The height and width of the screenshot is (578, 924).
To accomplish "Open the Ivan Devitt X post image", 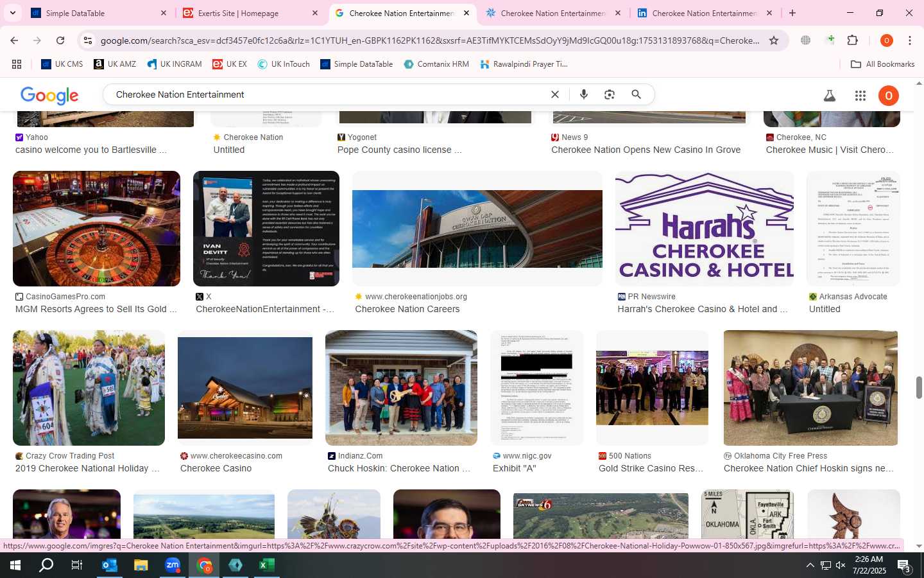I will pyautogui.click(x=266, y=229).
